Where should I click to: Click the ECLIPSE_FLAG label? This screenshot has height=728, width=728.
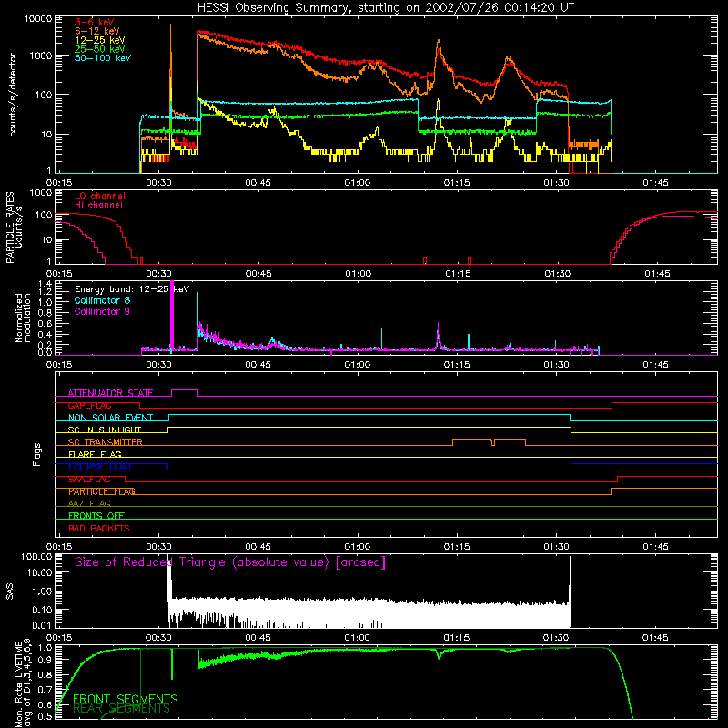pyautogui.click(x=99, y=467)
